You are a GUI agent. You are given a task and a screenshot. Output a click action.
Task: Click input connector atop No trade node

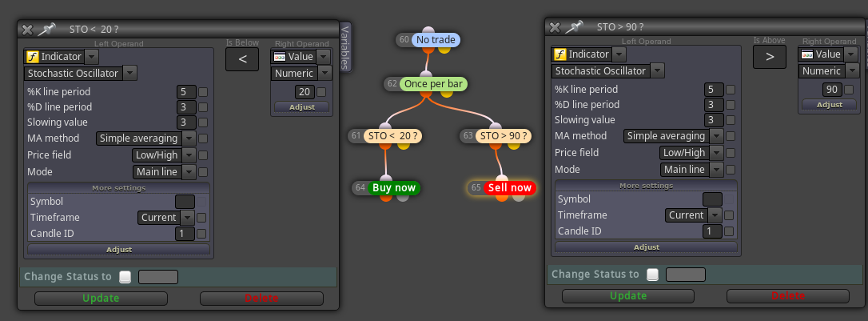pyautogui.click(x=428, y=31)
